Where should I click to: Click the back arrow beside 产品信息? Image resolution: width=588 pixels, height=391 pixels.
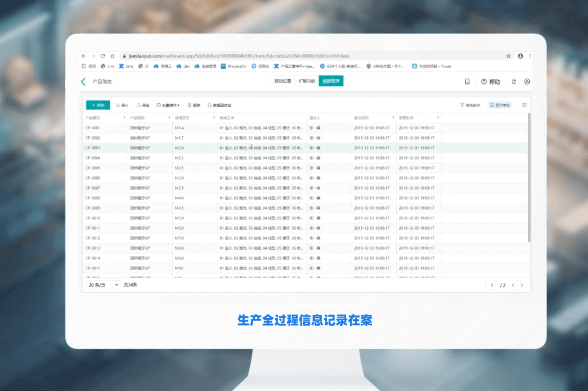(83, 81)
